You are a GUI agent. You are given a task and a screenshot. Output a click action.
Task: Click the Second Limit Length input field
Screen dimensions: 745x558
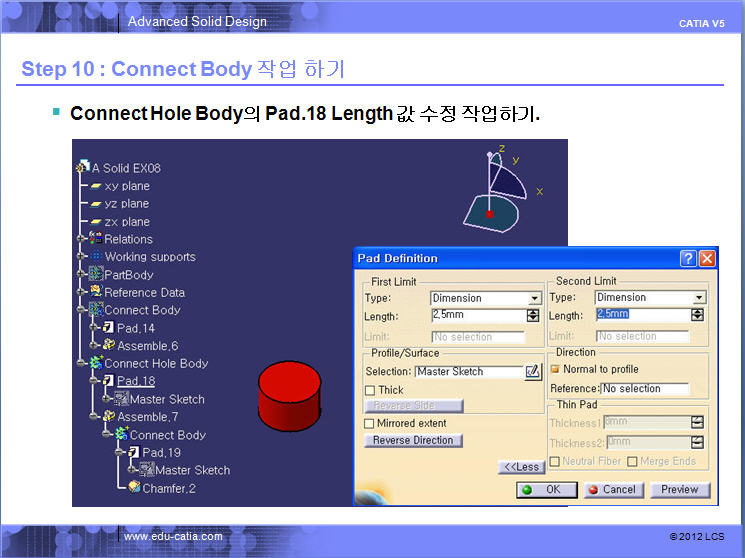coord(640,315)
